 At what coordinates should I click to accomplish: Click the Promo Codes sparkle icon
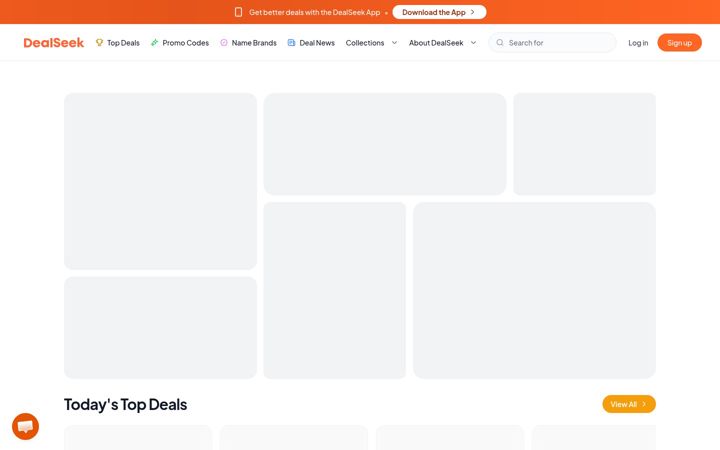[x=155, y=43]
